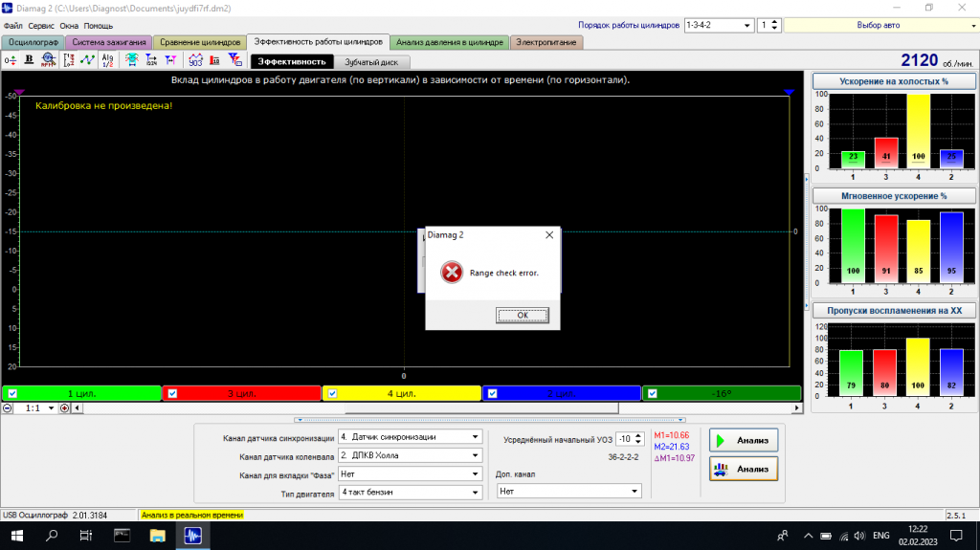Click the red bar with 10 icon
The image size is (980, 550).
pos(215,60)
